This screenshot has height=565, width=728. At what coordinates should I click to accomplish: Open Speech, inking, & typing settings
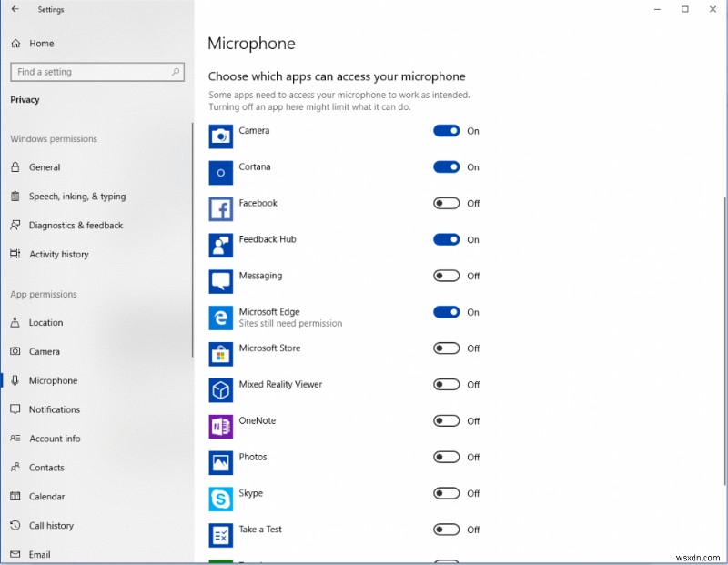pos(73,197)
